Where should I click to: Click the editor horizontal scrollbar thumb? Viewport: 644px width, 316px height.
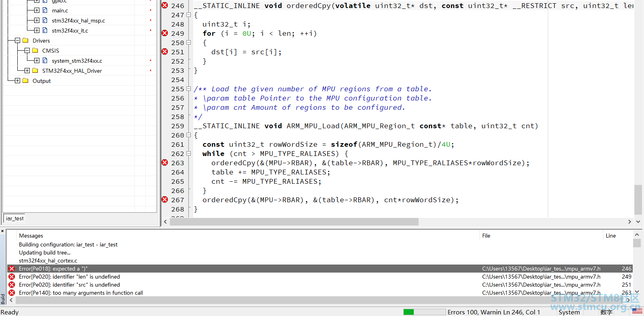[x=294, y=222]
